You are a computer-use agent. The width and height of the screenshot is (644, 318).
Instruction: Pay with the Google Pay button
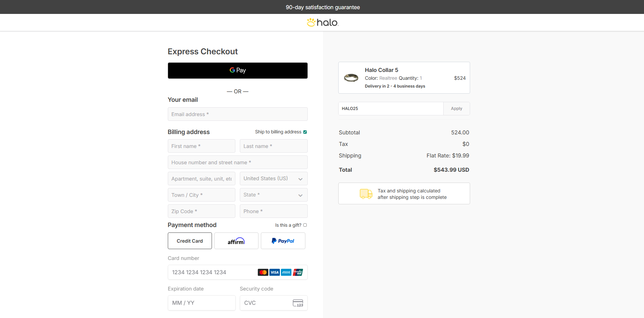point(238,71)
